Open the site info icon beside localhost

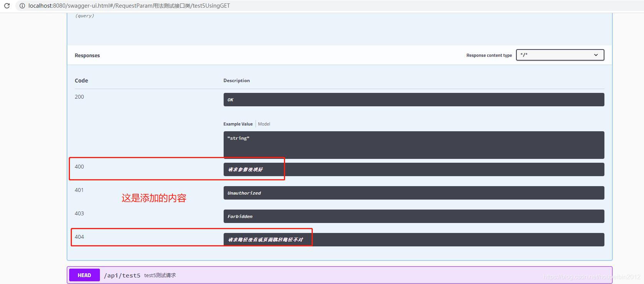[x=22, y=6]
